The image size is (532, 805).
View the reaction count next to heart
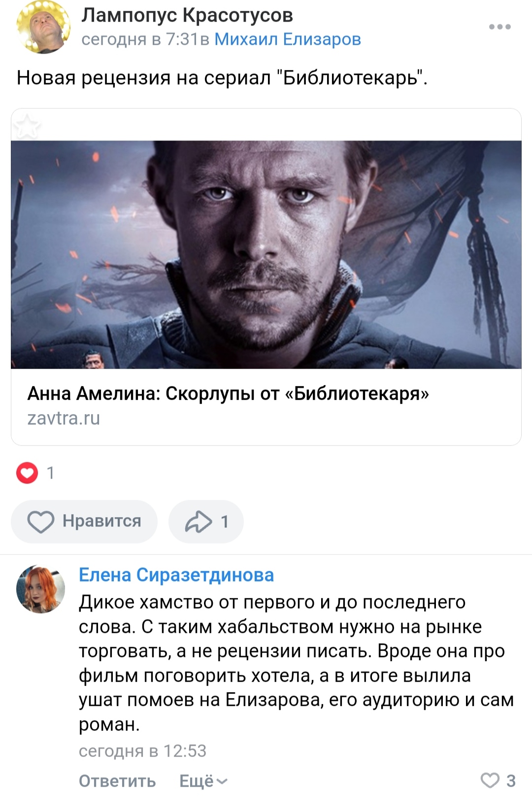(50, 473)
